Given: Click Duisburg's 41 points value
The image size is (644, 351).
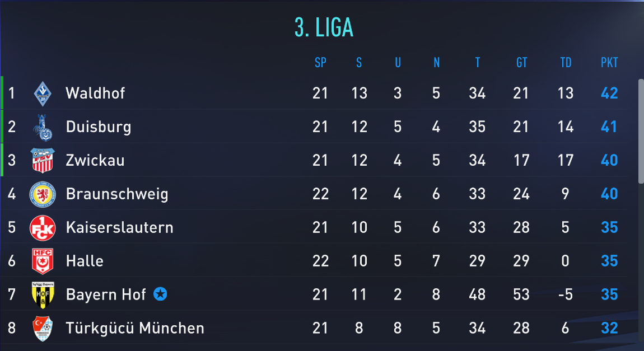Looking at the screenshot, I should point(609,127).
